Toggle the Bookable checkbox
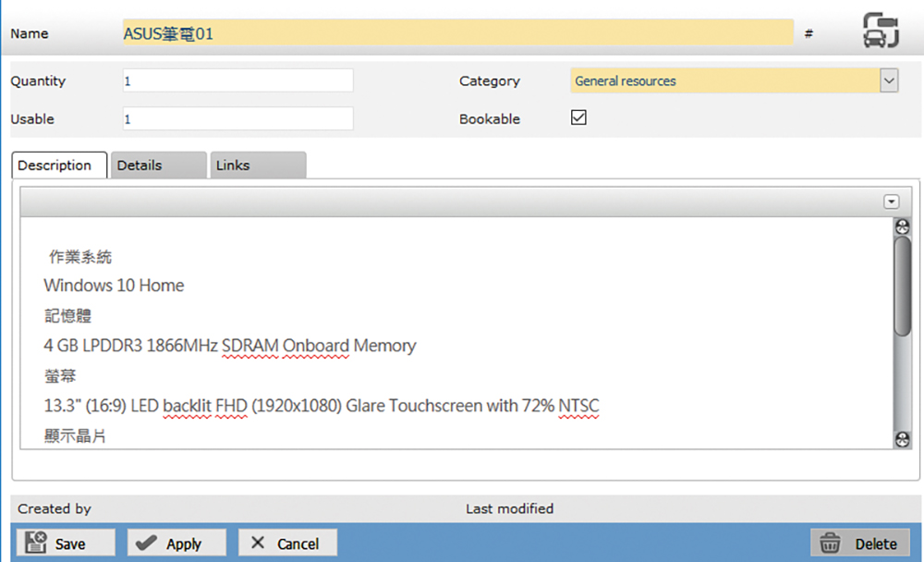The width and height of the screenshot is (924, 562). (x=578, y=117)
